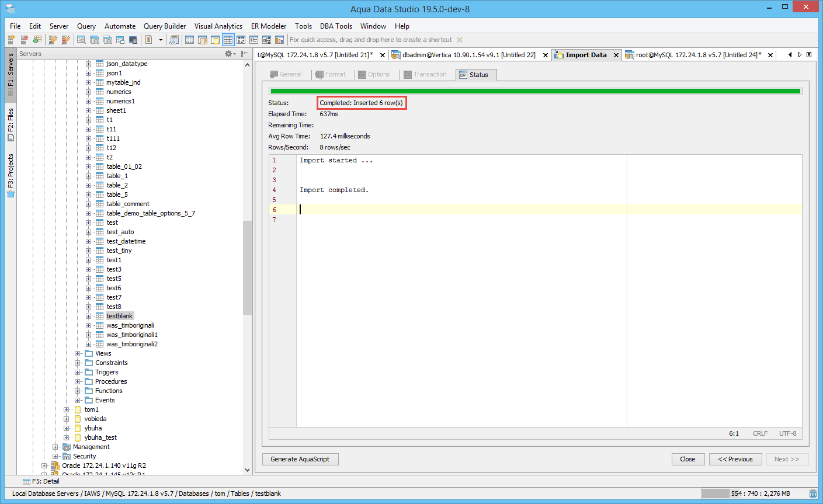The image size is (823, 504).
Task: Open the DBA Tools menu
Action: coord(336,26)
